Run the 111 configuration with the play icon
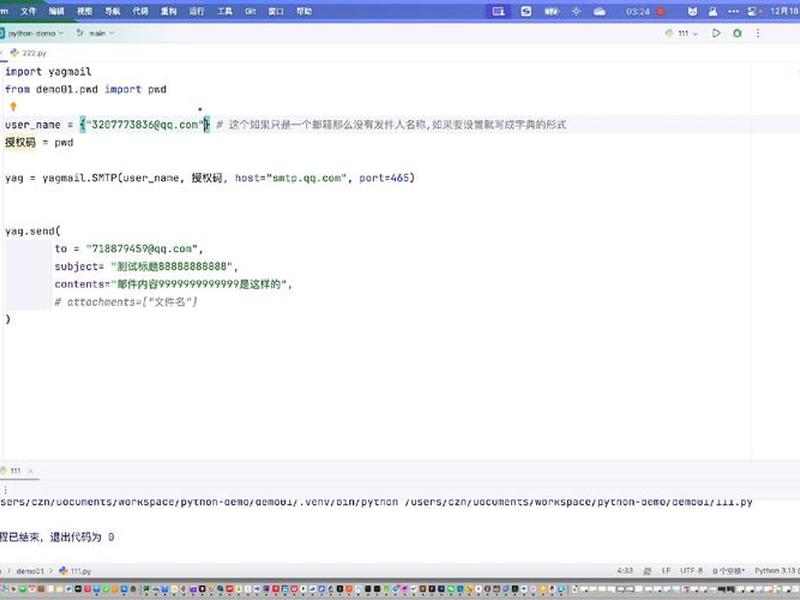This screenshot has height=600, width=800. pos(716,33)
